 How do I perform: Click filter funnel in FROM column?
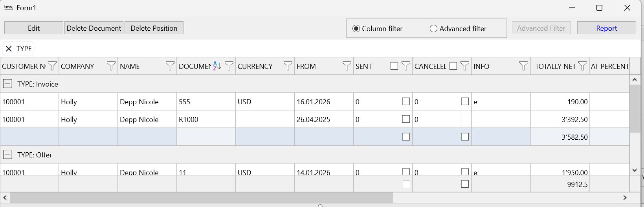(347, 66)
